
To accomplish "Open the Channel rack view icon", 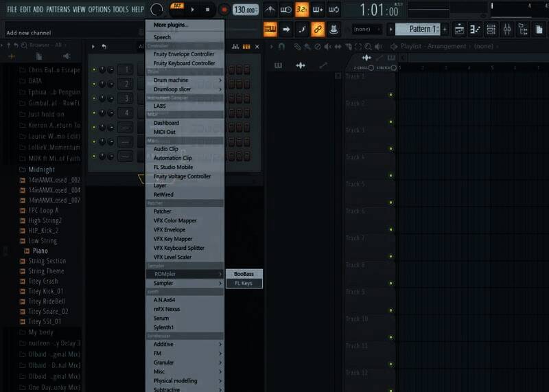I will pyautogui.click(x=491, y=30).
